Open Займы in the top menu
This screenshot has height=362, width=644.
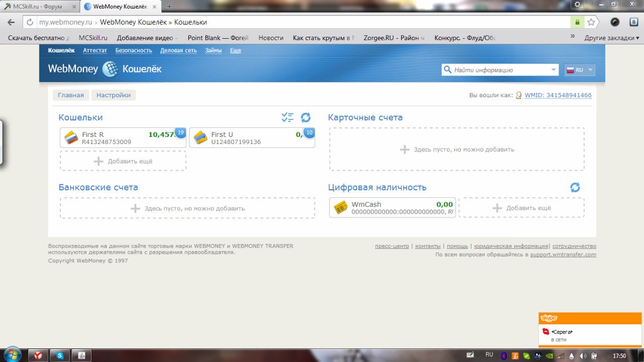pyautogui.click(x=213, y=50)
